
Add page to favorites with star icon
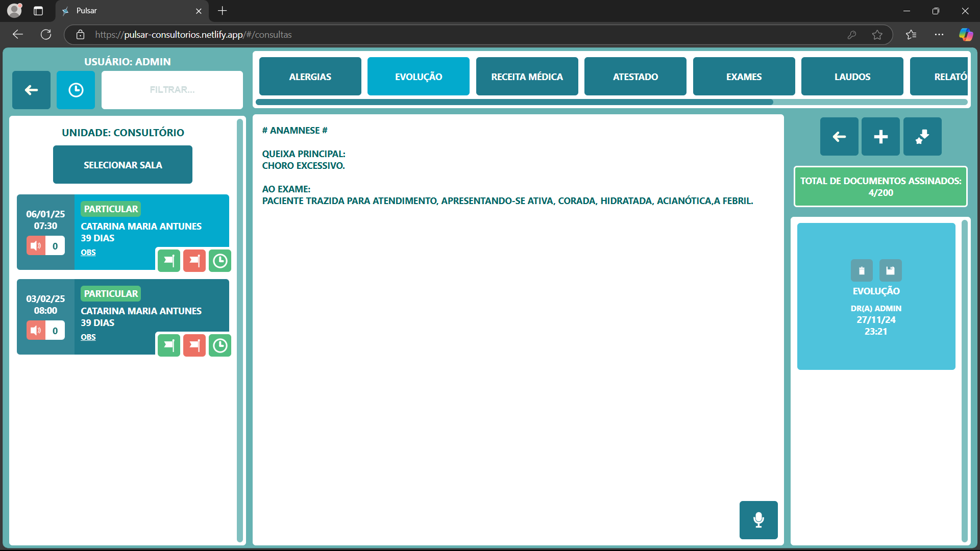pos(877,35)
